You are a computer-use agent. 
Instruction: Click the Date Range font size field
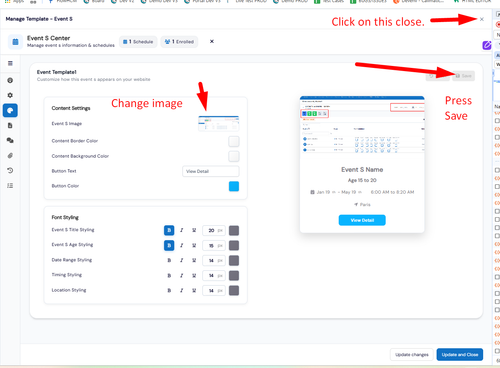[214, 260]
